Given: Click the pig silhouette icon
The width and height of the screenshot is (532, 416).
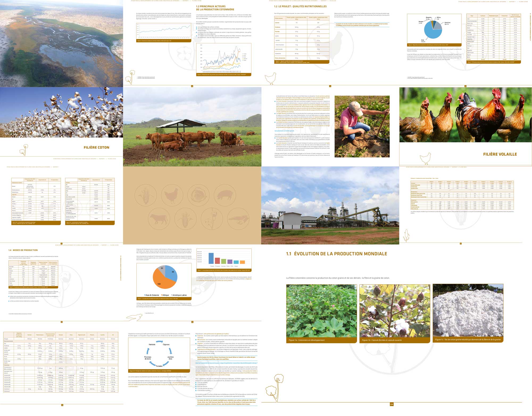Looking at the screenshot, I should point(224,195).
